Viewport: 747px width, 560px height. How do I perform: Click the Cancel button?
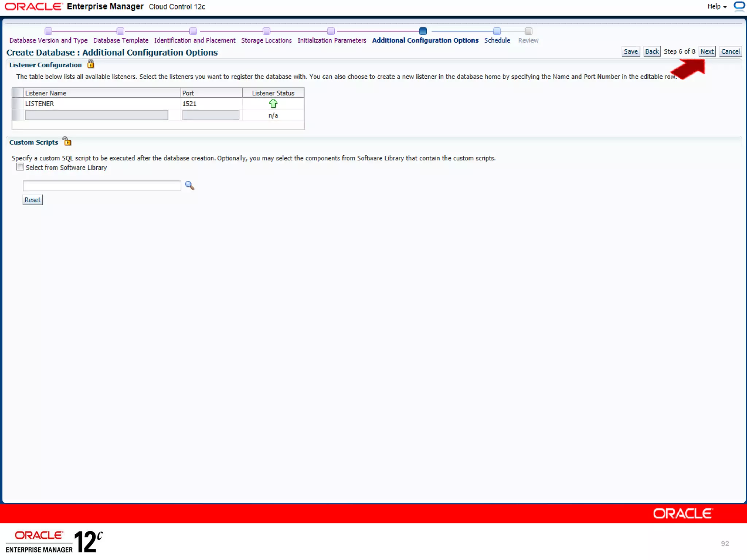click(730, 51)
